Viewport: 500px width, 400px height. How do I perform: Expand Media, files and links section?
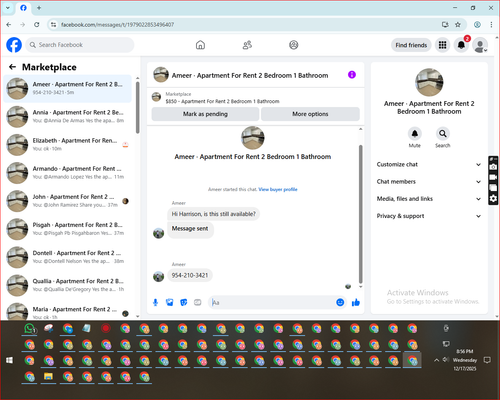pyautogui.click(x=429, y=199)
